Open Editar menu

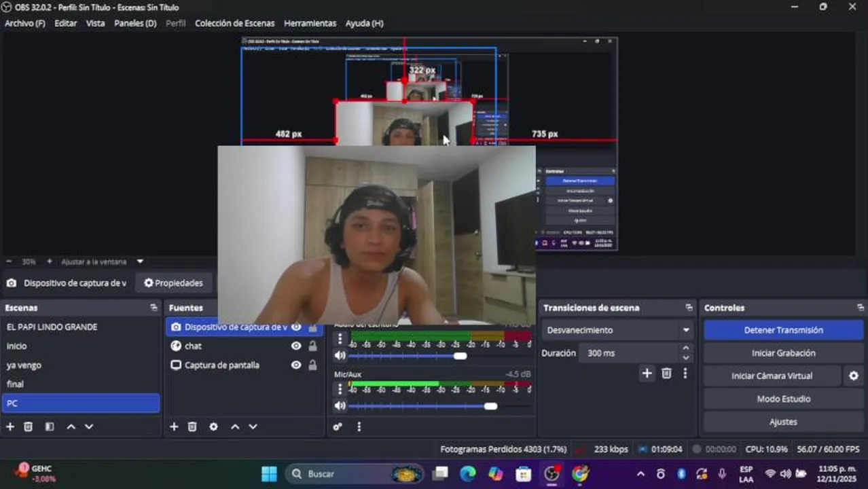click(x=66, y=23)
